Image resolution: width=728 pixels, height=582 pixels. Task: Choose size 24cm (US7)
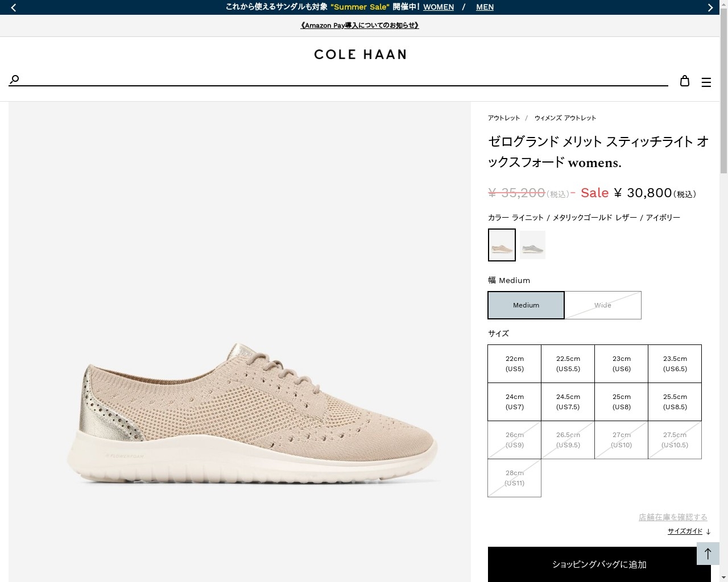[515, 402]
